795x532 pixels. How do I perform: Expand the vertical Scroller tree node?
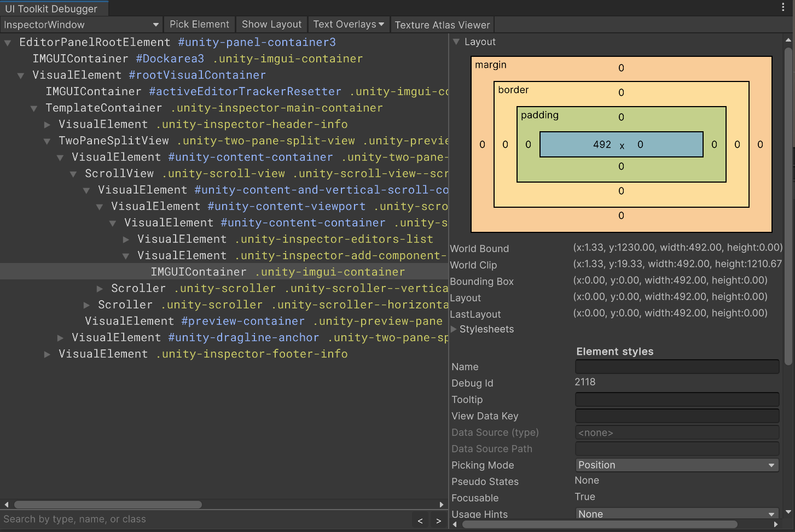(x=100, y=288)
